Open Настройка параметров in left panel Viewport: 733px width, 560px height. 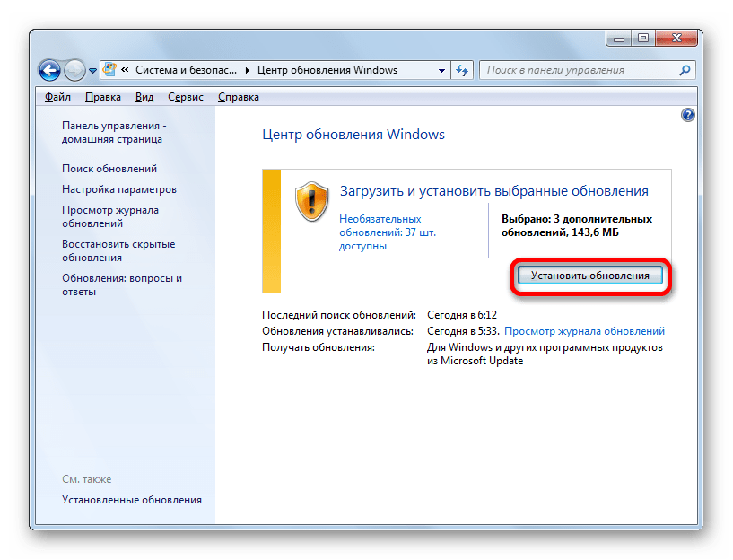(119, 189)
